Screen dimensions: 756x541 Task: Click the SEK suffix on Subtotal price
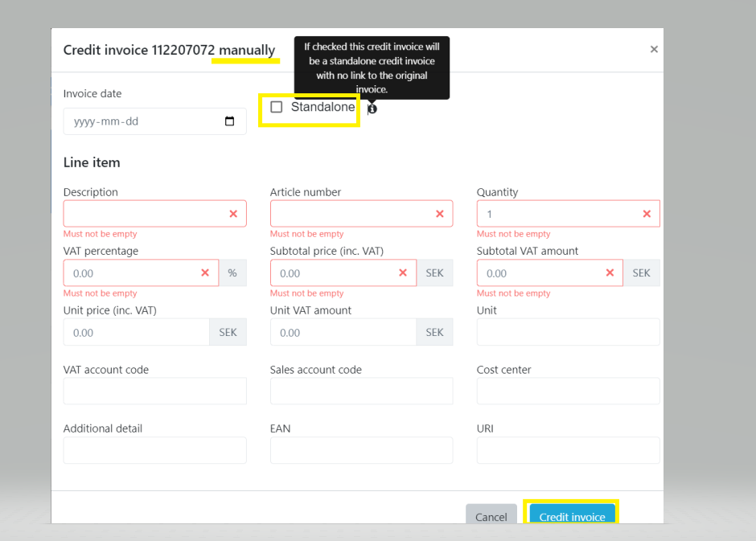click(434, 273)
